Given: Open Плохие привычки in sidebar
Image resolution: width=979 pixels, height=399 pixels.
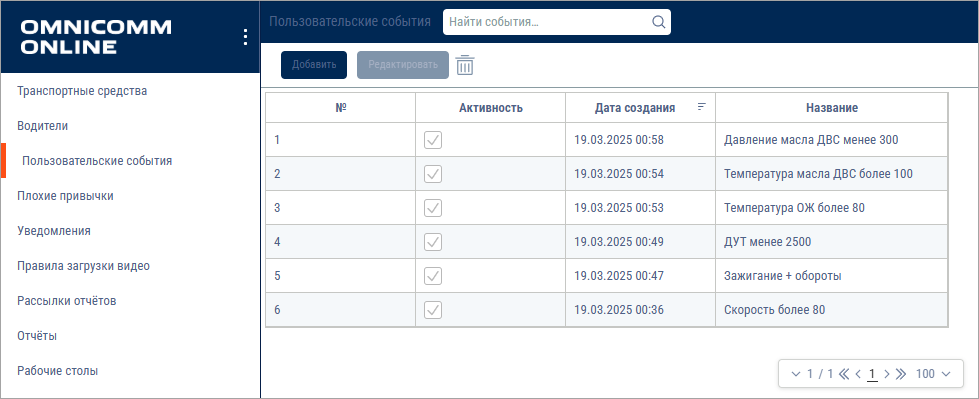Looking at the screenshot, I should click(66, 196).
